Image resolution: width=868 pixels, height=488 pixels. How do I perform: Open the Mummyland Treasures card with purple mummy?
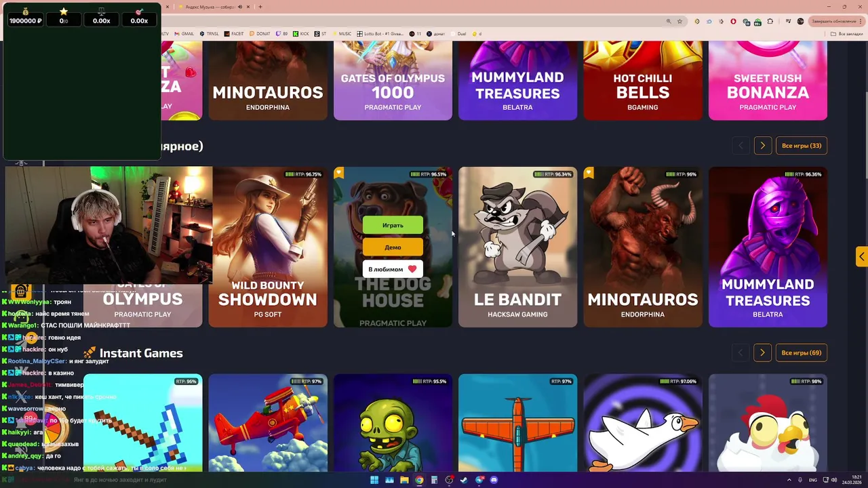[768, 247]
